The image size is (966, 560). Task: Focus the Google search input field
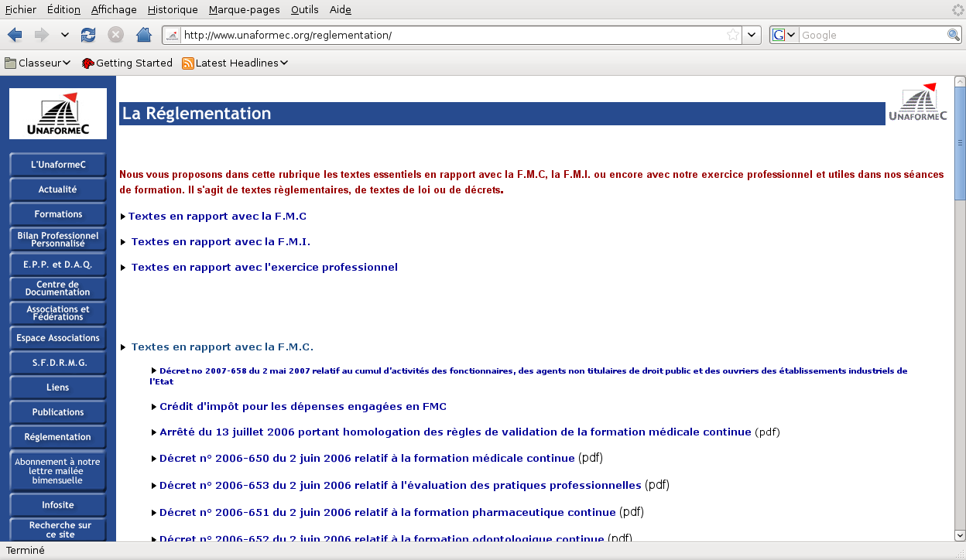point(873,35)
